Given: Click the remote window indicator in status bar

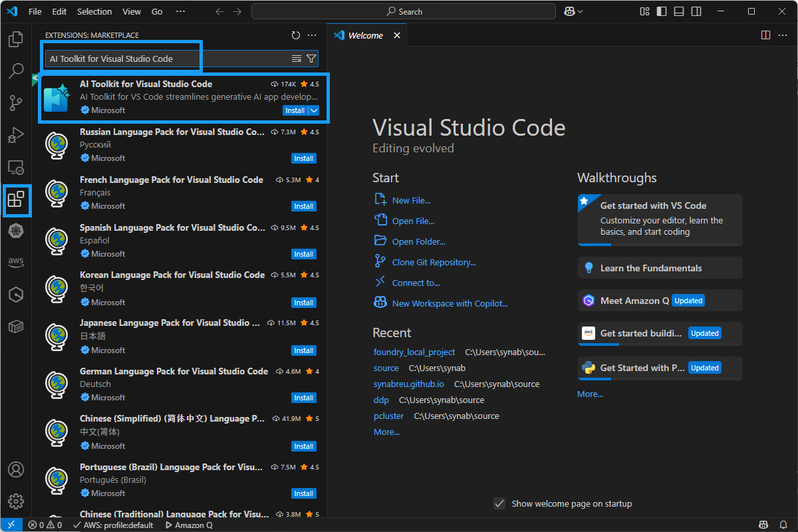Looking at the screenshot, I should pos(11,525).
